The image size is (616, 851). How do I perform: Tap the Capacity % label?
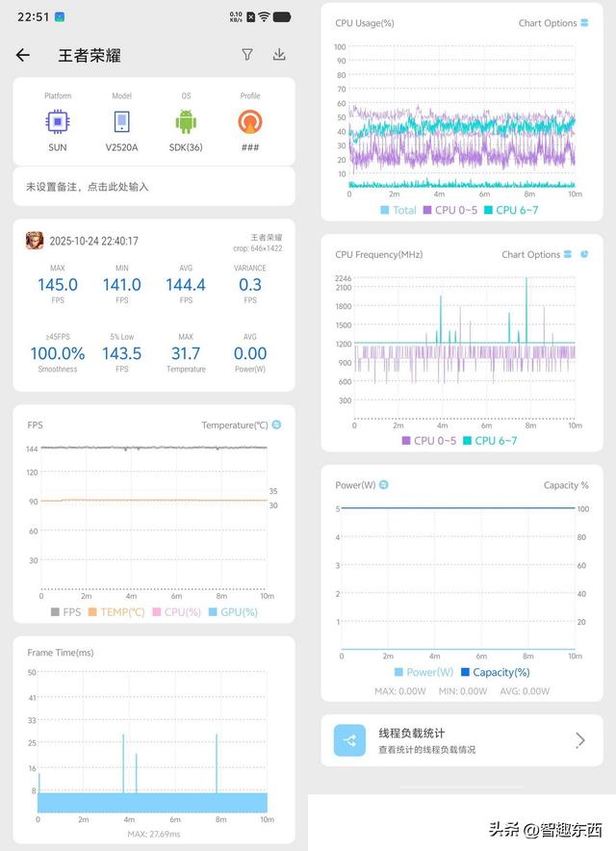click(566, 485)
